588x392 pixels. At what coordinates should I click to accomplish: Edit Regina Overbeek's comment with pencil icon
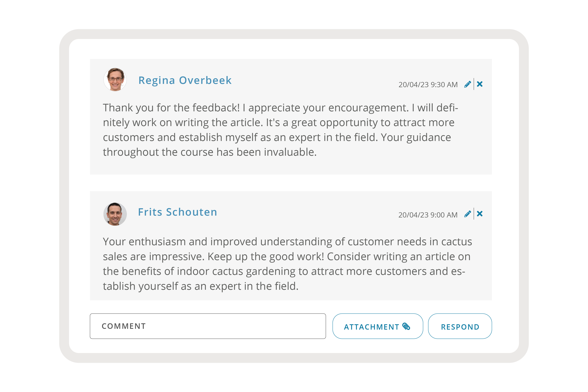[468, 84]
